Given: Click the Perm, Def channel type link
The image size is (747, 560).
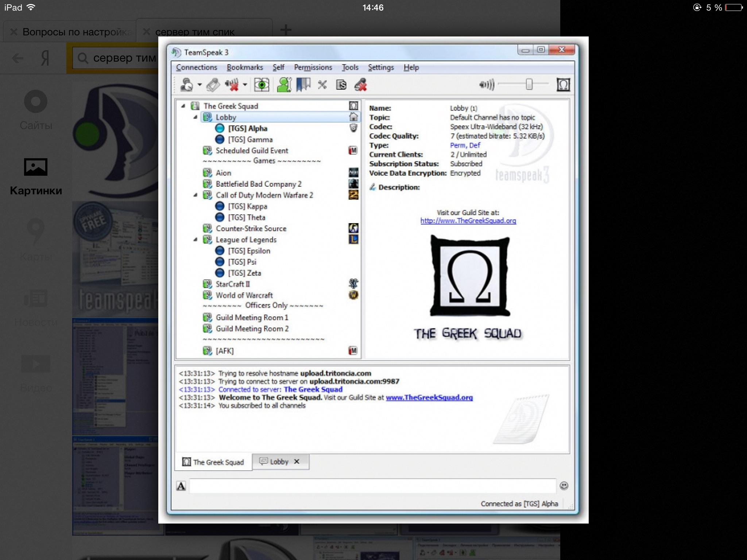Looking at the screenshot, I should coord(465,145).
